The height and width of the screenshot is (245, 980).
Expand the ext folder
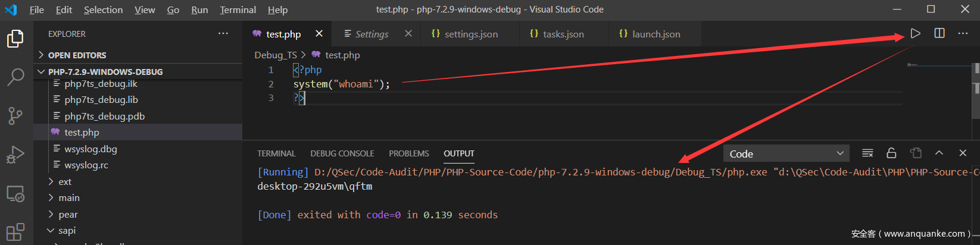point(65,182)
